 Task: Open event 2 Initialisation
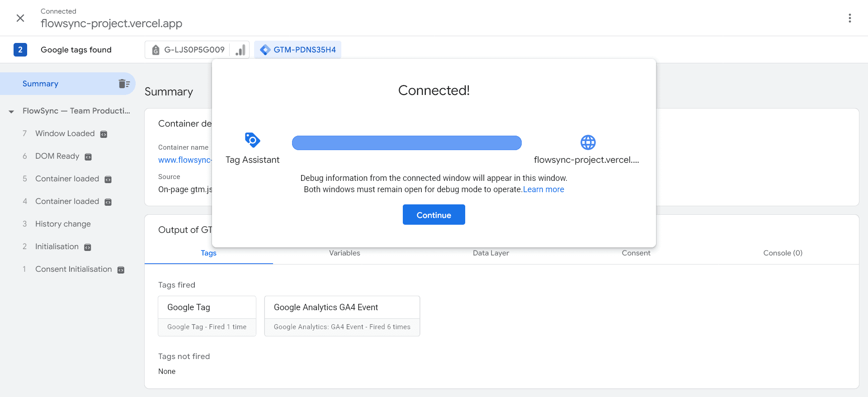click(x=57, y=246)
